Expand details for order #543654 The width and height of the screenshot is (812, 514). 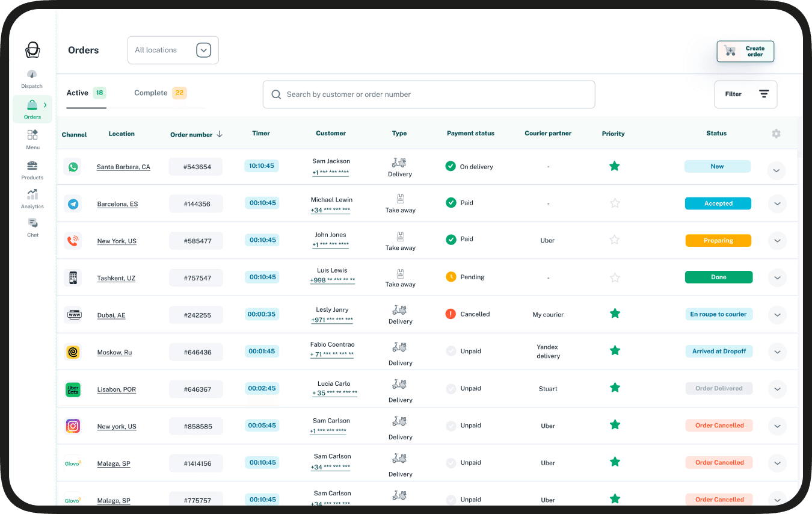coord(777,171)
